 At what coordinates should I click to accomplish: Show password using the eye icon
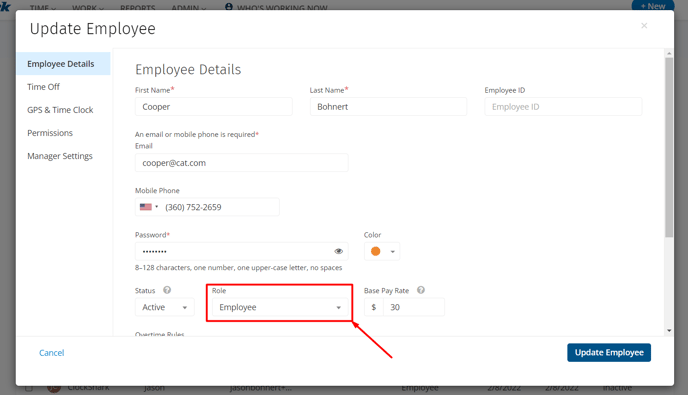[338, 251]
